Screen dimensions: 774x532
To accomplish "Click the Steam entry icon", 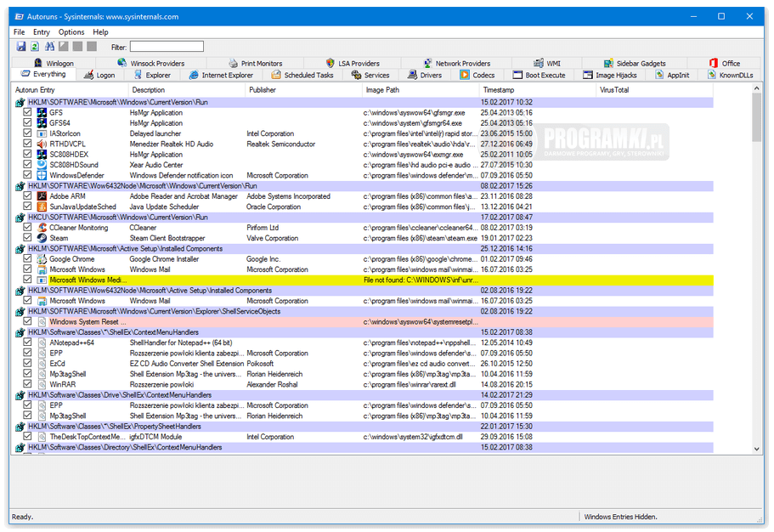I will point(42,238).
